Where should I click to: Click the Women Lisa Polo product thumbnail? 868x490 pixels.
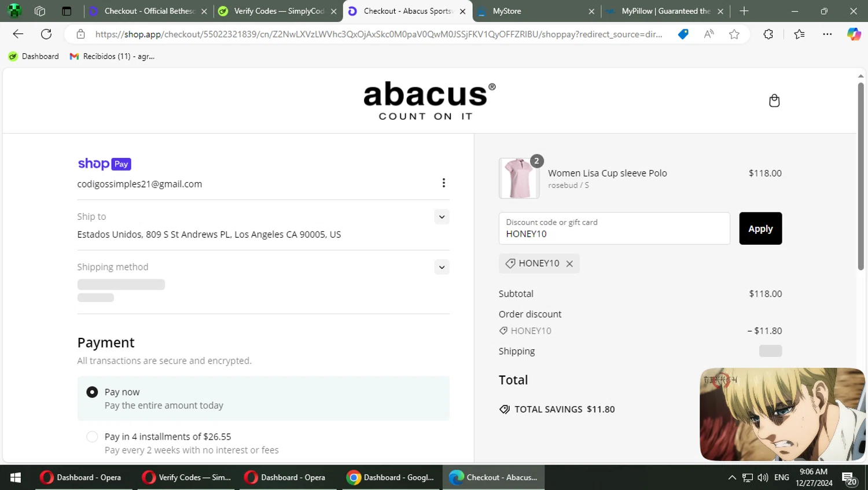point(518,178)
